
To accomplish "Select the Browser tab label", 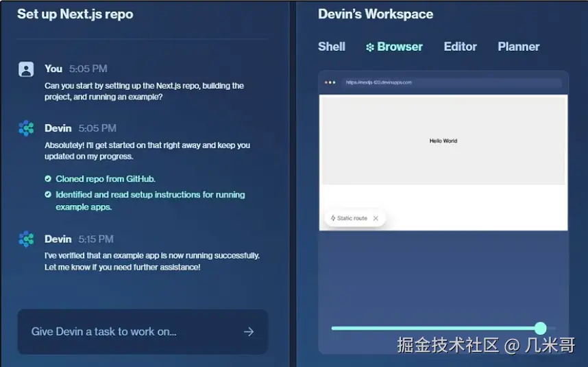I will 400,47.
